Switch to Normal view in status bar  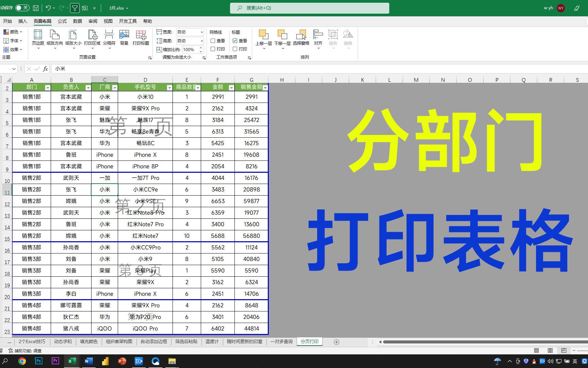pos(536,350)
